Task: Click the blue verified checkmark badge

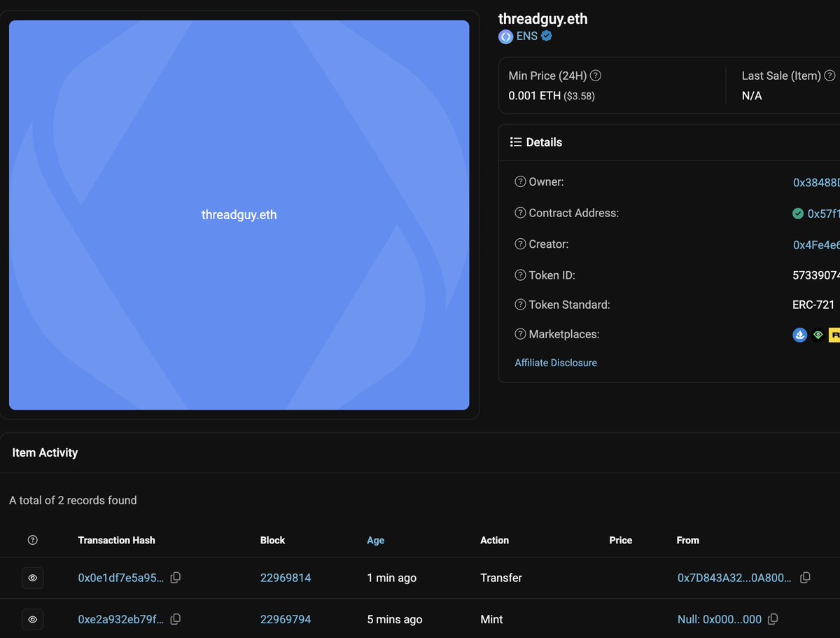Action: pos(547,36)
